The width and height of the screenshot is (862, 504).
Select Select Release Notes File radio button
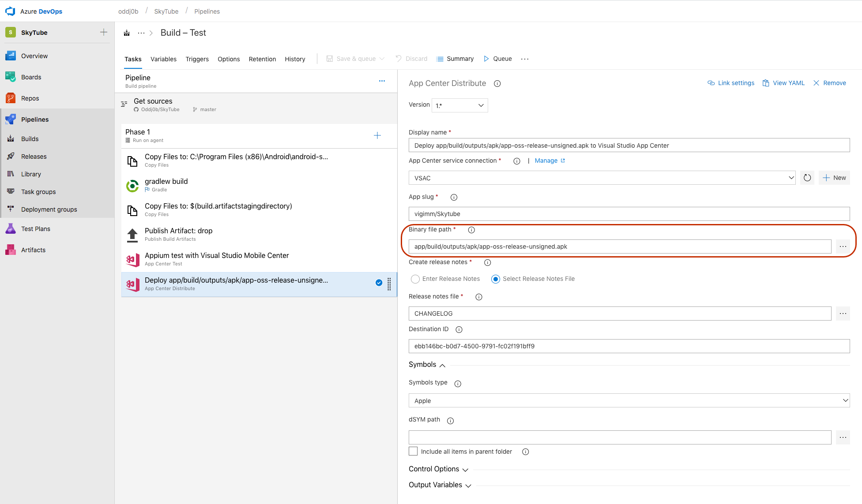(495, 278)
